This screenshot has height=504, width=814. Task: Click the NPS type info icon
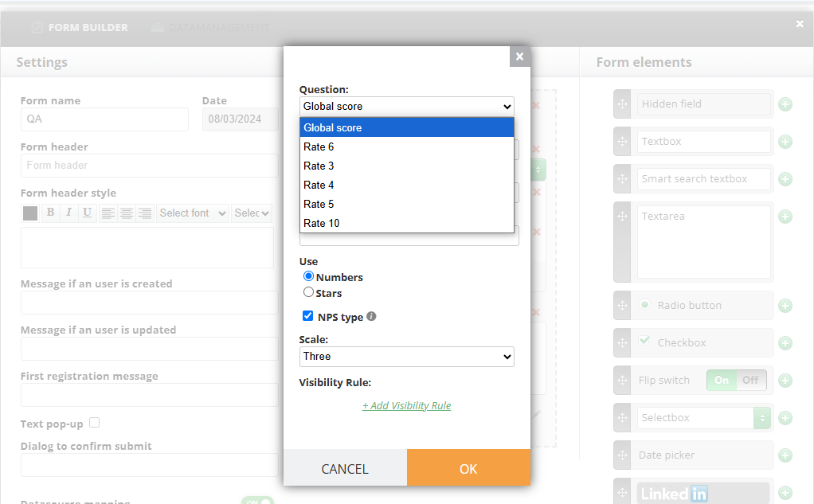pos(371,316)
